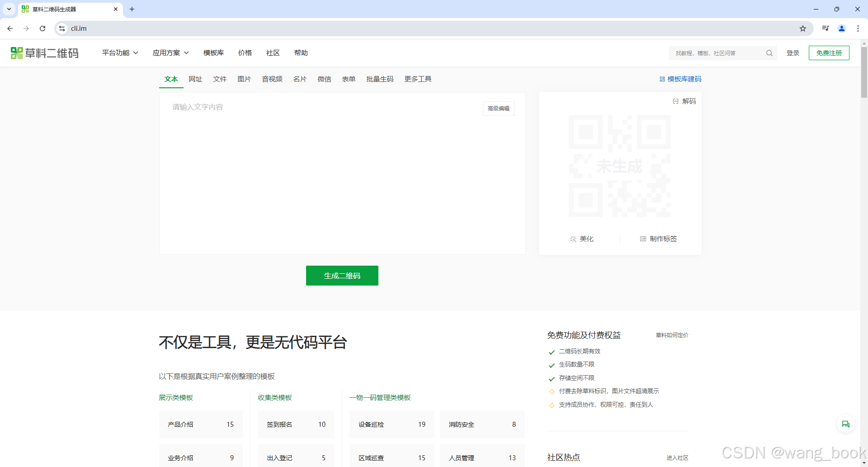This screenshot has height=467, width=868.
Task: Click the media control icon in toolbar
Action: click(826, 29)
